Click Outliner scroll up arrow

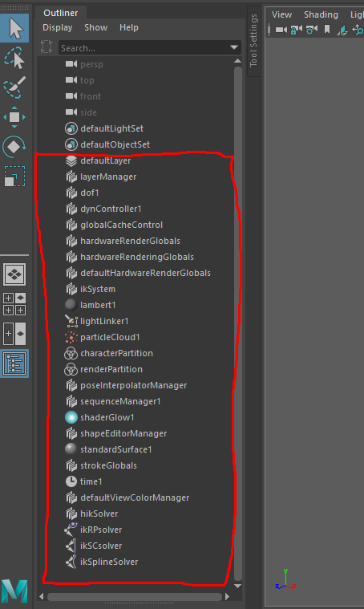[238, 61]
